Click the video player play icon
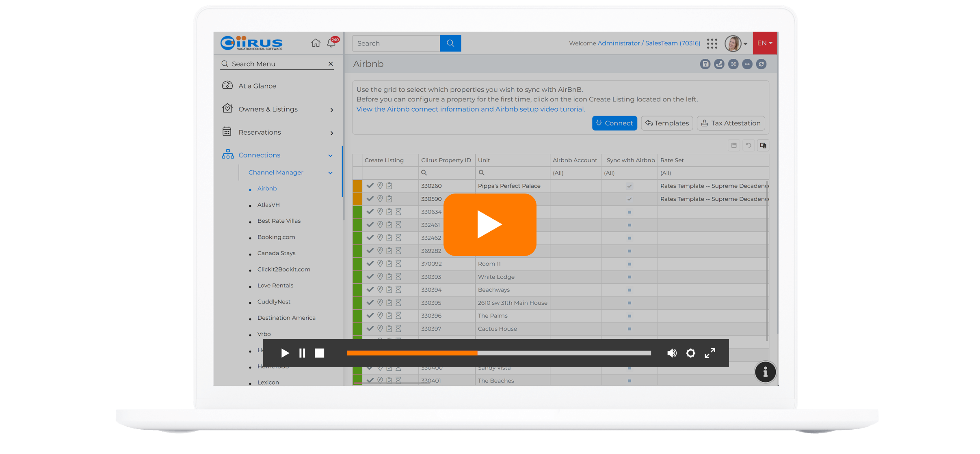This screenshot has height=454, width=980. 285,353
